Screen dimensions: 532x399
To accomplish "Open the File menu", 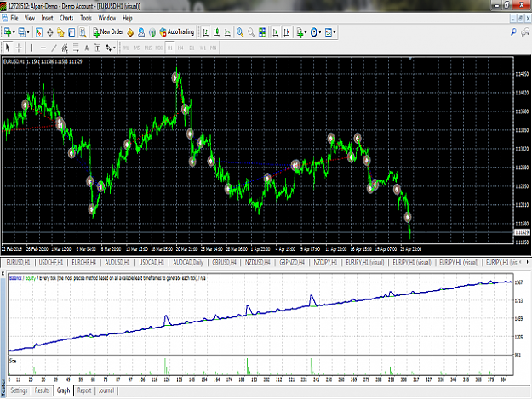I will pos(14,19).
